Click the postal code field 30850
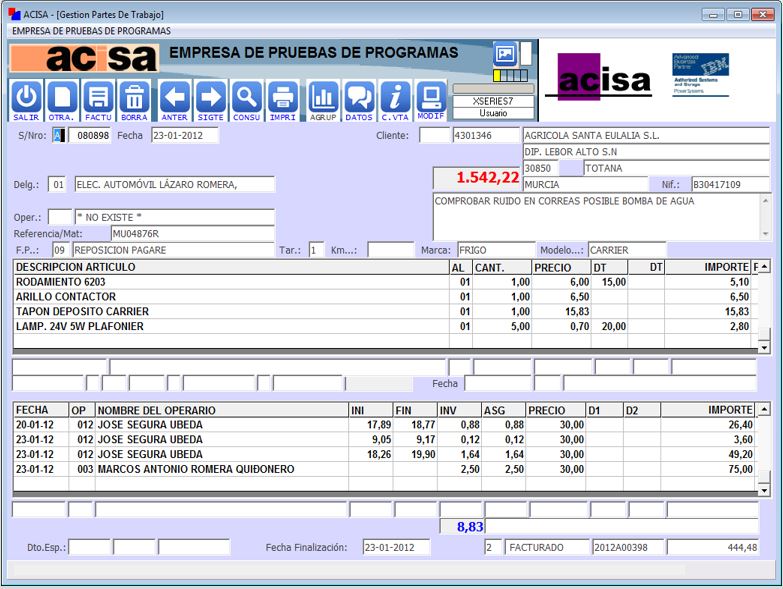This screenshot has width=783, height=589. [540, 168]
